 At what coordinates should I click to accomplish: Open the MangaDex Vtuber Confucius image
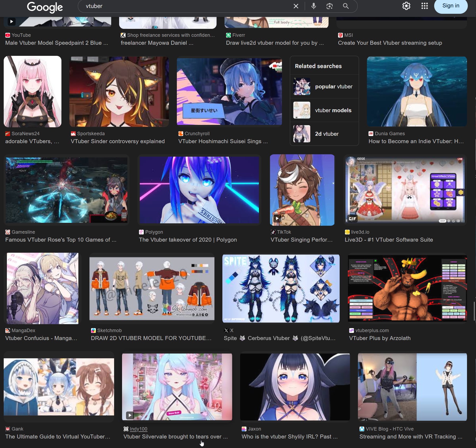coord(43,288)
